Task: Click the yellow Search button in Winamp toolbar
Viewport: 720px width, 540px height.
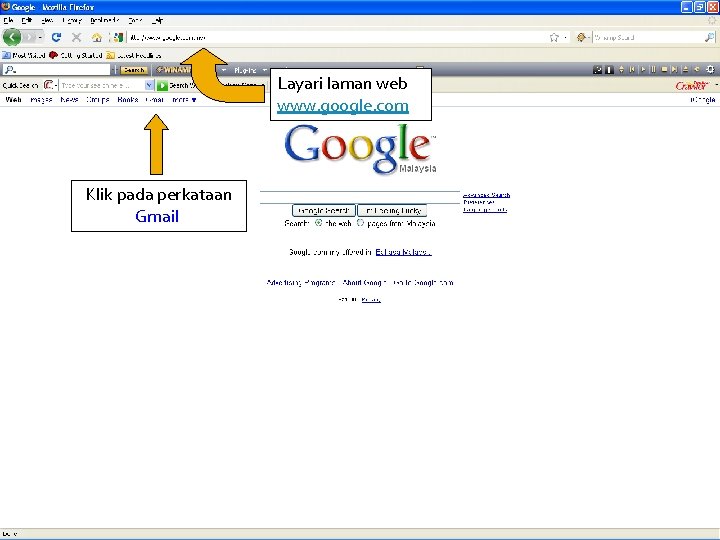Action: [x=134, y=70]
